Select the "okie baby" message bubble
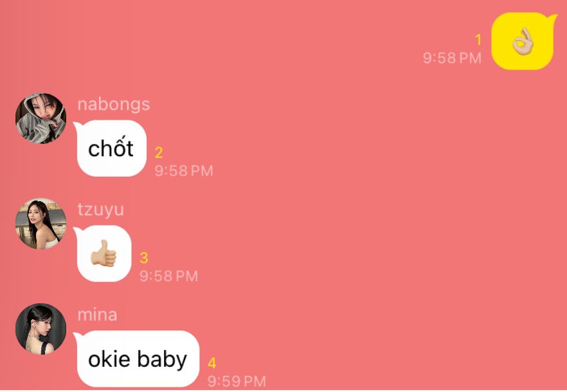 pyautogui.click(x=137, y=359)
